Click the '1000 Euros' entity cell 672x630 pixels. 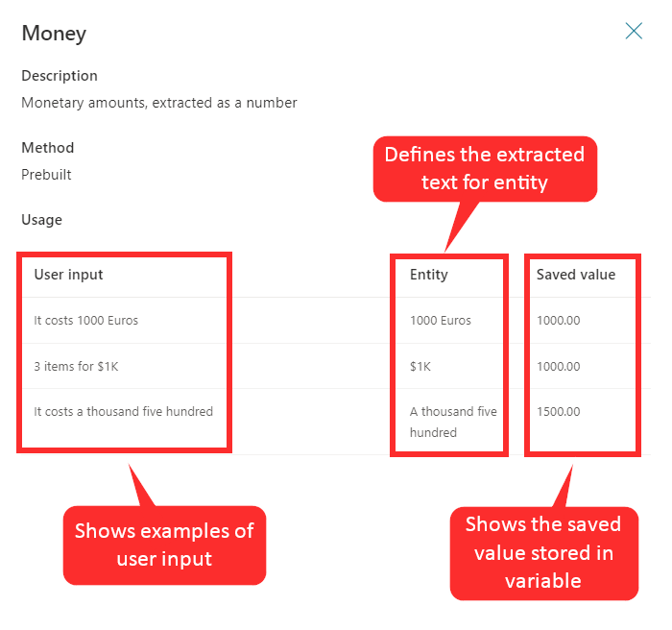(x=440, y=321)
